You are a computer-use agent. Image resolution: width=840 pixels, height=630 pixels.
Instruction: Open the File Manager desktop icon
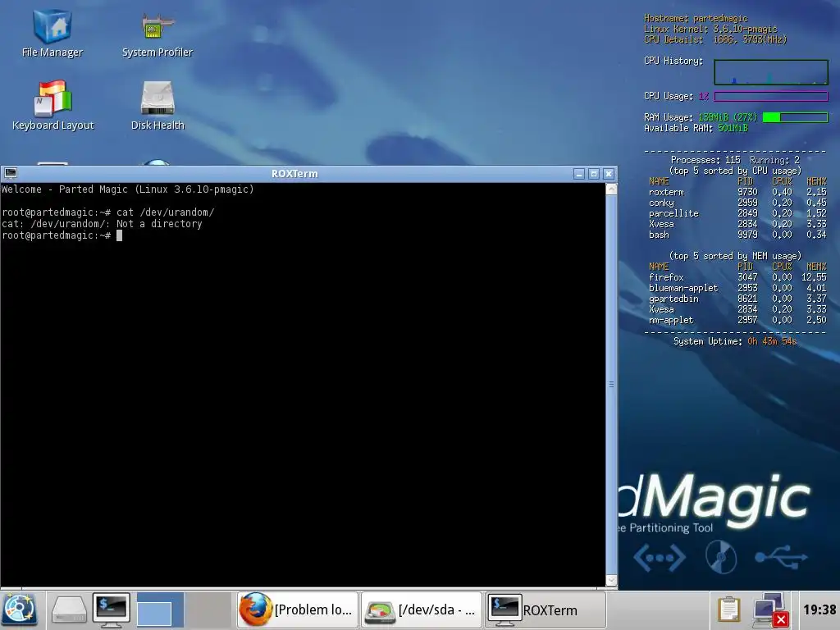pos(52,33)
